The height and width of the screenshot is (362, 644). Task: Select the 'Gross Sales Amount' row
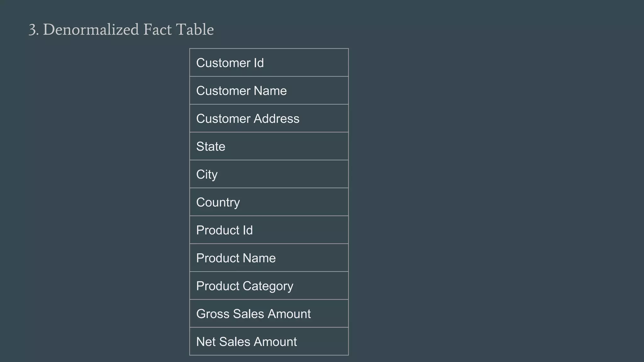pyautogui.click(x=269, y=314)
